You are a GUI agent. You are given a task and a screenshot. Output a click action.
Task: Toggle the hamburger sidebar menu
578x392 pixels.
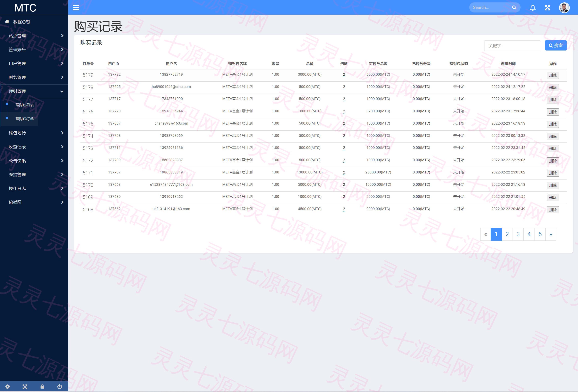[x=76, y=7]
